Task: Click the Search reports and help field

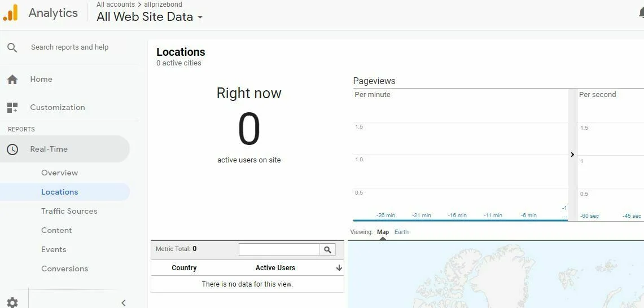Action: pyautogui.click(x=70, y=47)
